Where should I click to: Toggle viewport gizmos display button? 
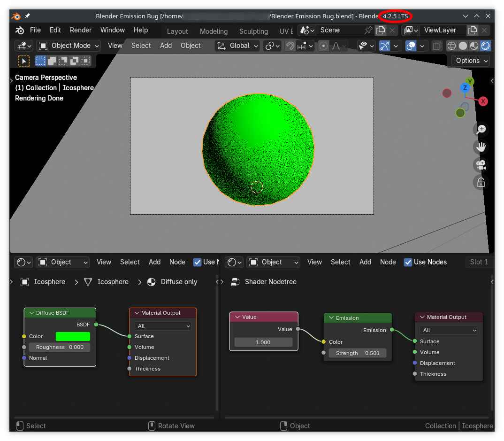pyautogui.click(x=385, y=46)
